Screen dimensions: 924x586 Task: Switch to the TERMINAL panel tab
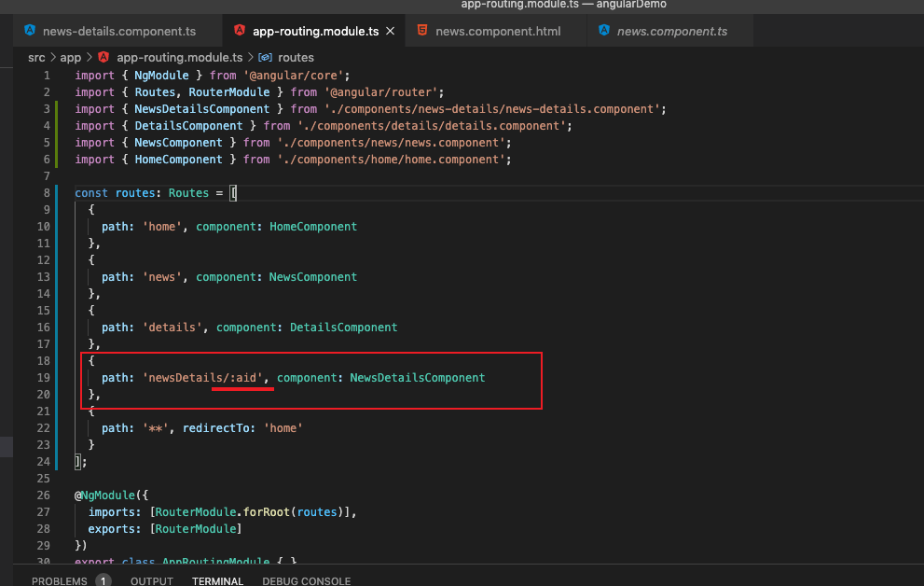click(x=217, y=581)
